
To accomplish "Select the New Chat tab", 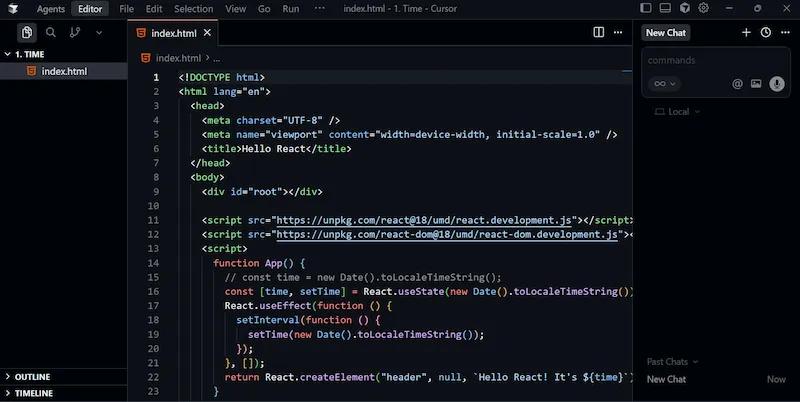I will point(666,33).
